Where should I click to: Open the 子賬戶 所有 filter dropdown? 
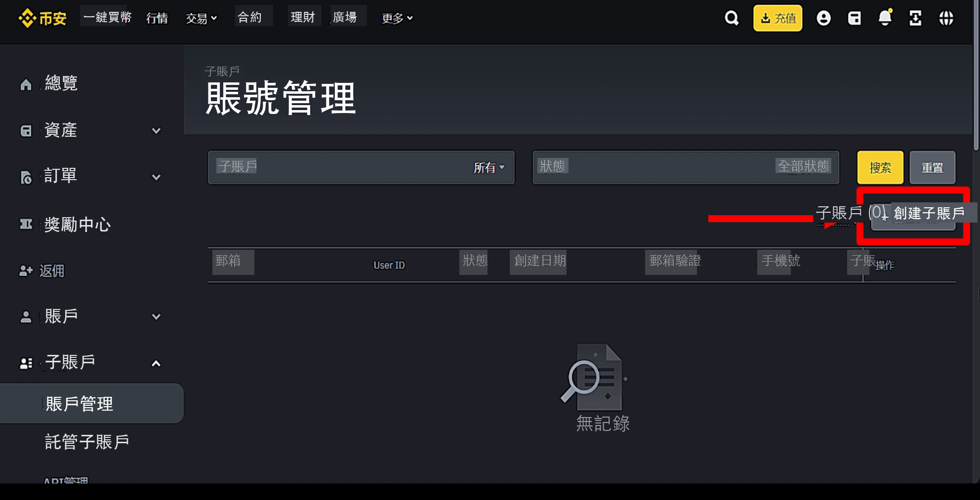(x=361, y=167)
